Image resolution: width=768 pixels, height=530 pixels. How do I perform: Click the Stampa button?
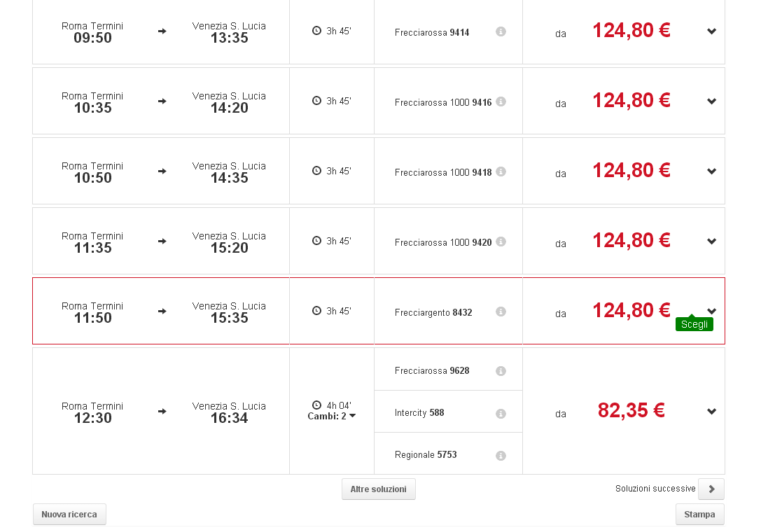click(x=699, y=514)
